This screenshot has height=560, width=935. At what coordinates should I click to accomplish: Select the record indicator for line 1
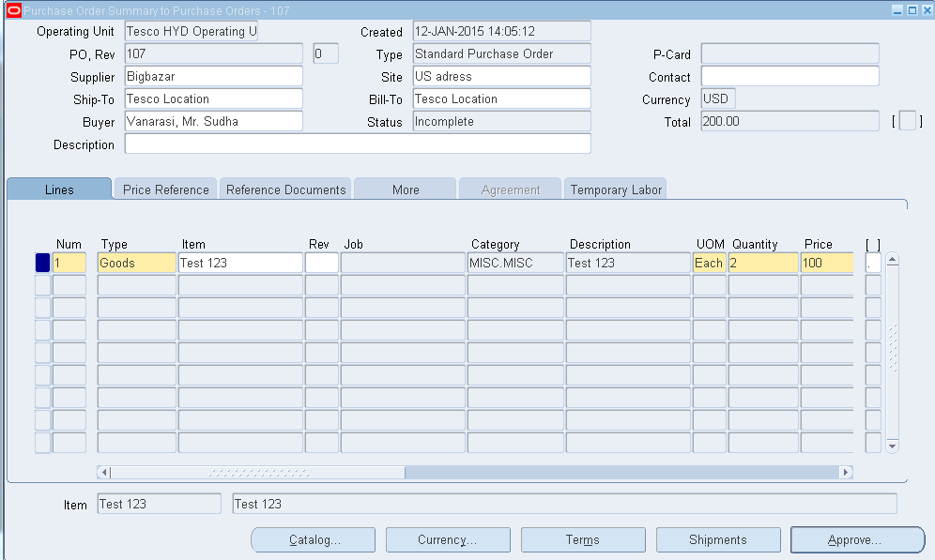42,263
